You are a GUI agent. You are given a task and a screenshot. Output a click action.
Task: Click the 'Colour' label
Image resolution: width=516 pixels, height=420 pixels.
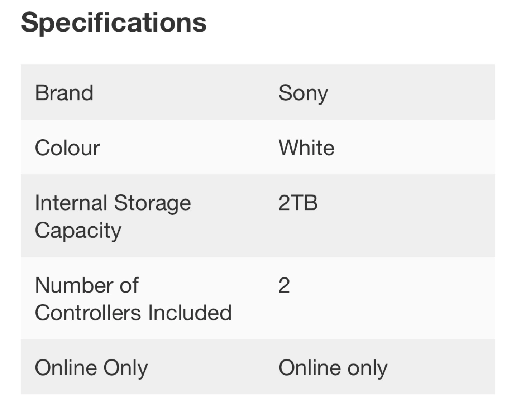[67, 148]
